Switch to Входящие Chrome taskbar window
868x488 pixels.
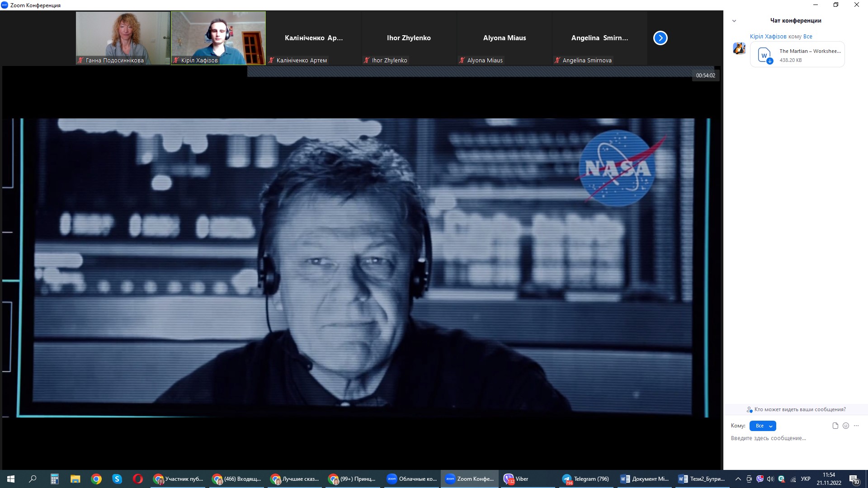[237, 479]
